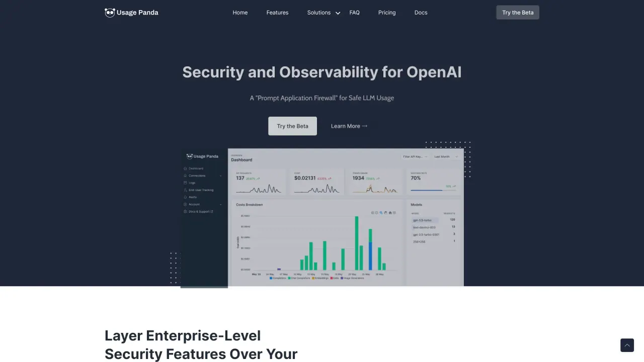The height and width of the screenshot is (362, 644).
Task: Select the 'text-davinci-003' model row
Action: tap(433, 227)
